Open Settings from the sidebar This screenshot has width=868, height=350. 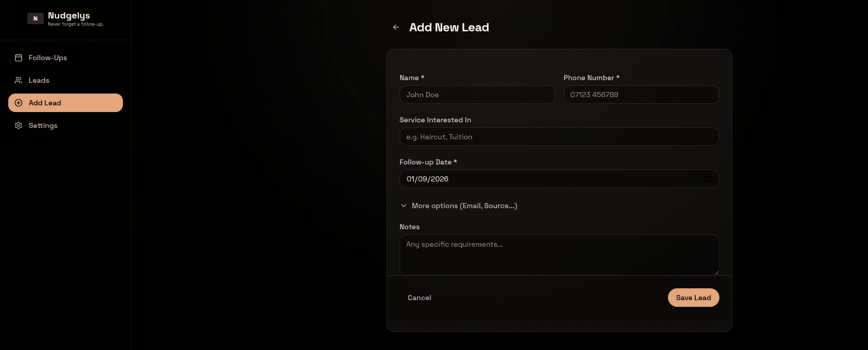(x=43, y=125)
